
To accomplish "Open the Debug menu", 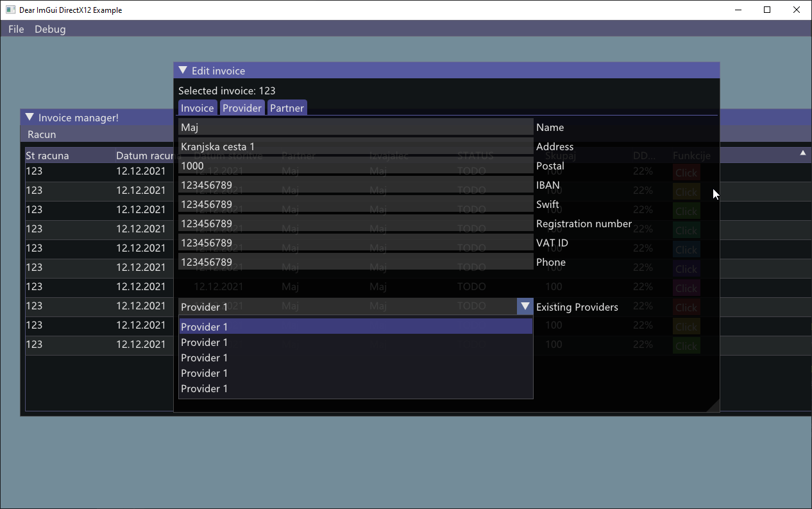I will coord(50,29).
